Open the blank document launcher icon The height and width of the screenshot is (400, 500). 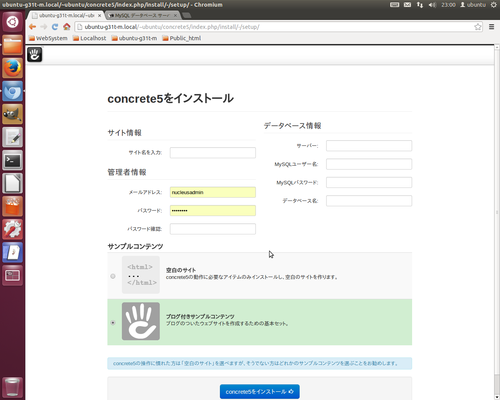[13, 183]
